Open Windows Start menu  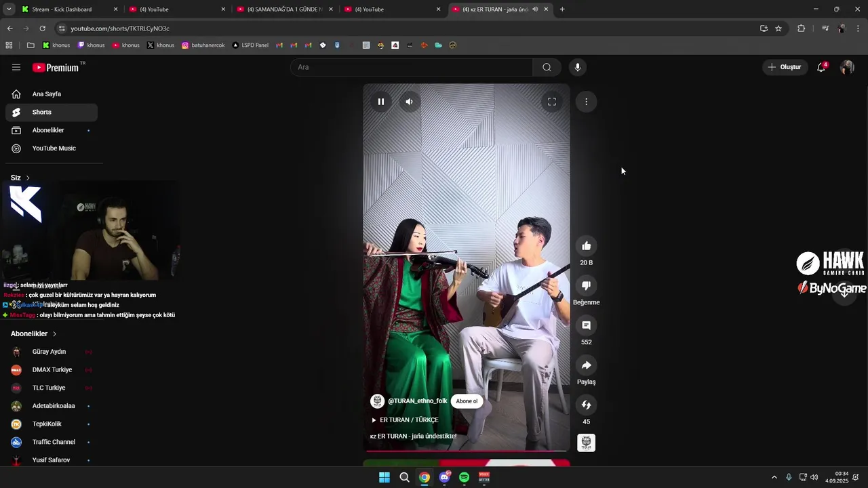tap(384, 477)
